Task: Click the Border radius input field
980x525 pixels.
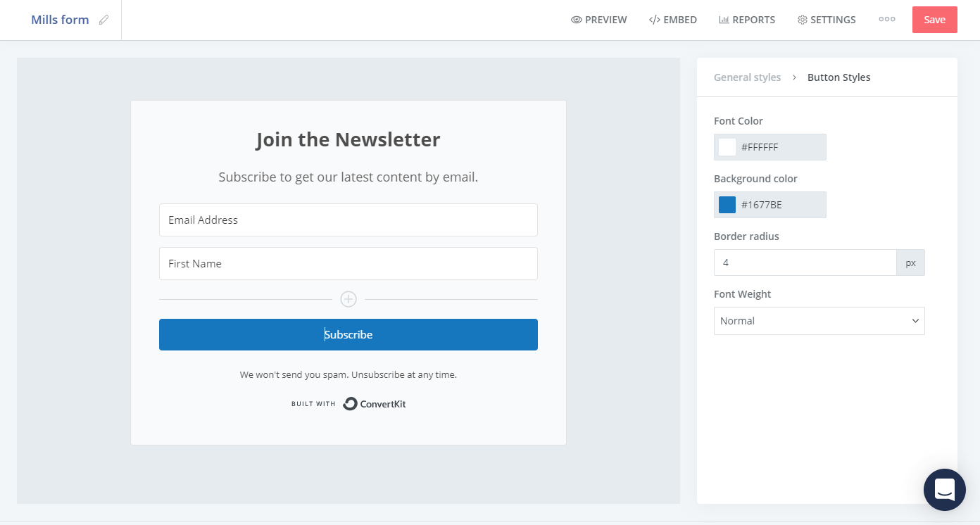Action: 805,262
